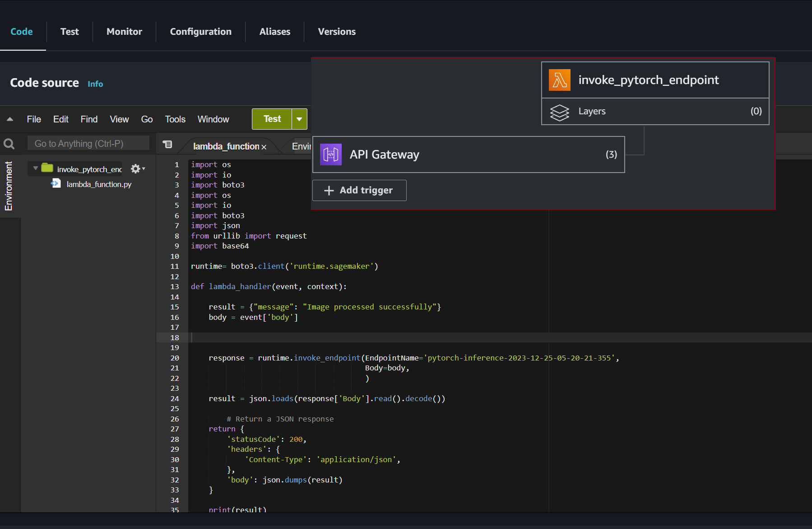The height and width of the screenshot is (529, 812).
Task: Click the Add trigger button
Action: [x=359, y=190]
